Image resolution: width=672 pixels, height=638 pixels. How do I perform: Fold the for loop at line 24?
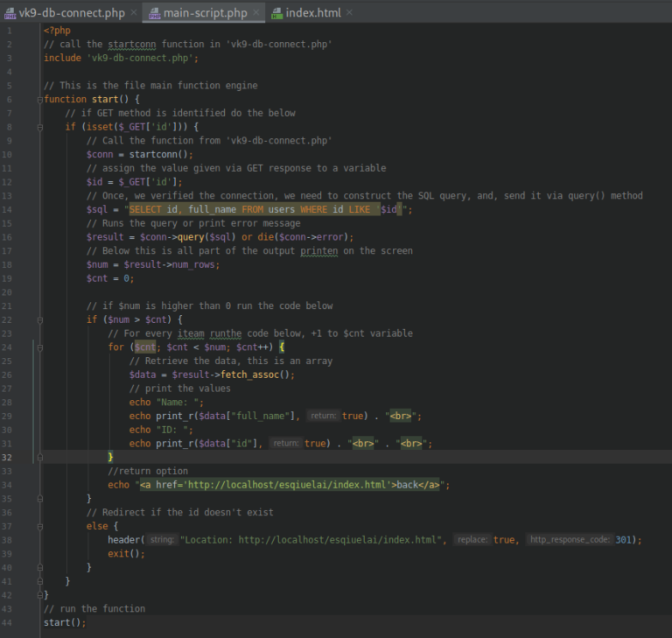[38, 347]
